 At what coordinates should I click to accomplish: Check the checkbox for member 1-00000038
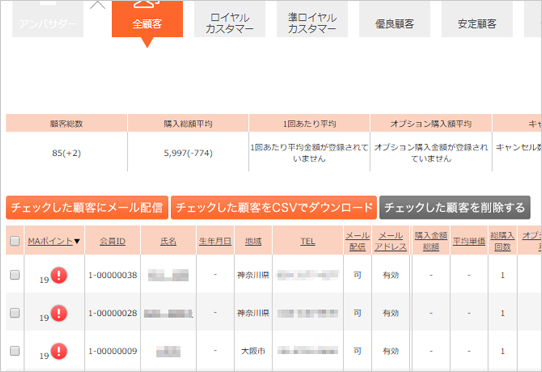15,275
